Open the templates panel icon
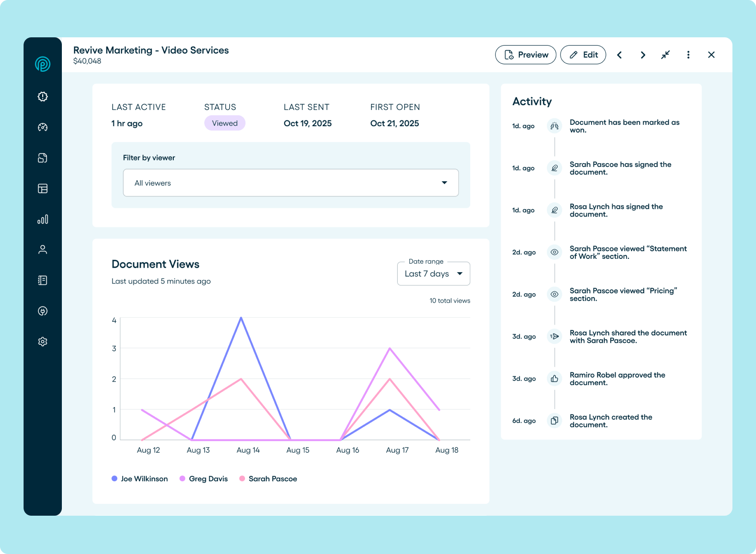Viewport: 756px width, 554px height. click(x=43, y=189)
